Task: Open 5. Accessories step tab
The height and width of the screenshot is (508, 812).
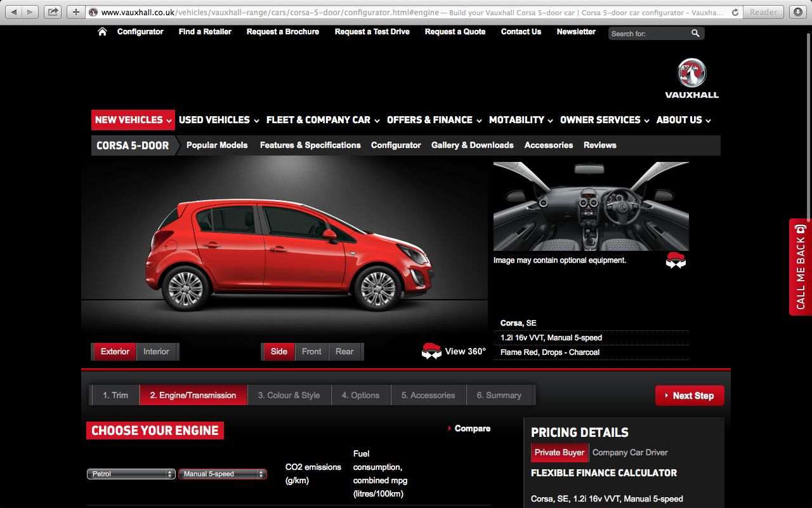Action: [428, 395]
